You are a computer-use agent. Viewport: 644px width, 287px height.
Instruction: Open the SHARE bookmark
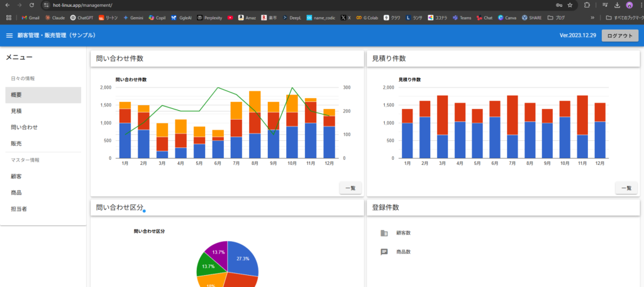[532, 18]
